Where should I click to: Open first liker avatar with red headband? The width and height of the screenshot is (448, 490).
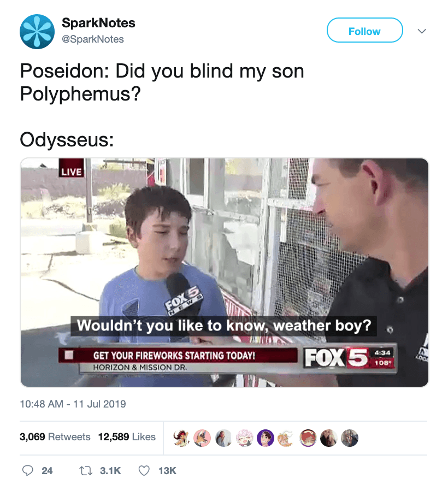181,438
